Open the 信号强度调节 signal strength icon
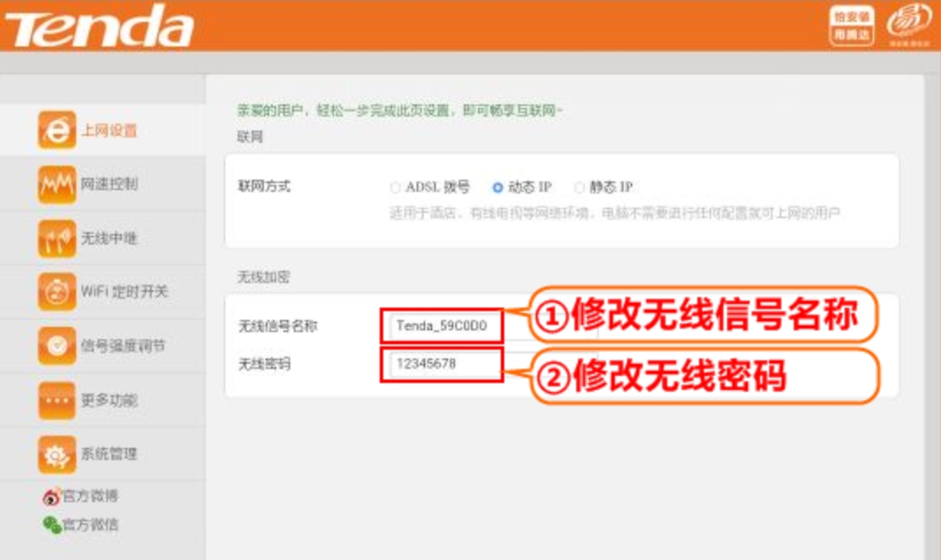Image resolution: width=941 pixels, height=560 pixels. pyautogui.click(x=57, y=346)
